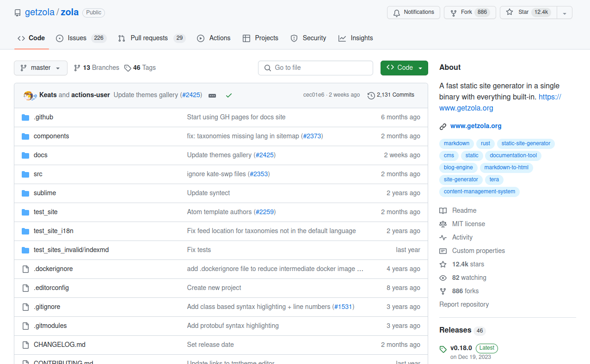View the 13 Branches list
Screen dimensions: 590x364
tap(96, 68)
